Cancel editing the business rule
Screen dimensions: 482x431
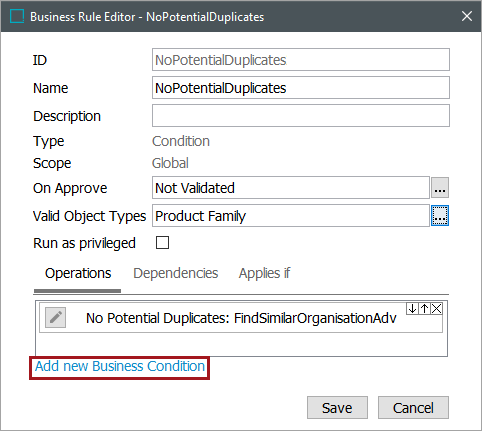[x=413, y=408]
